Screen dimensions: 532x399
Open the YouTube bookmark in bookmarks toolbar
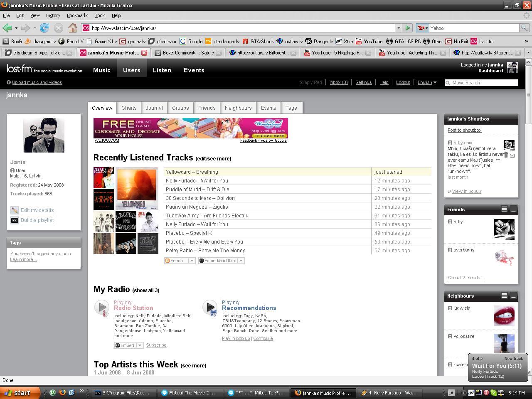pyautogui.click(x=369, y=41)
